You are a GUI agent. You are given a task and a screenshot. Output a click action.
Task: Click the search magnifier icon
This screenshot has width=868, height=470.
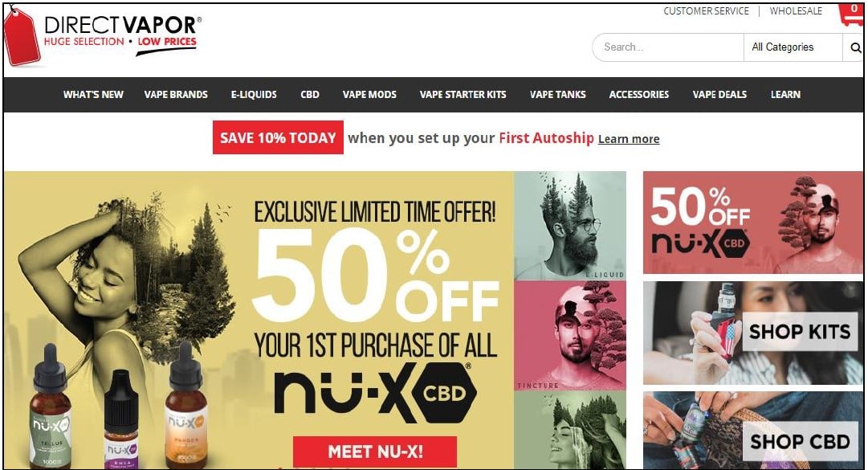click(x=855, y=47)
